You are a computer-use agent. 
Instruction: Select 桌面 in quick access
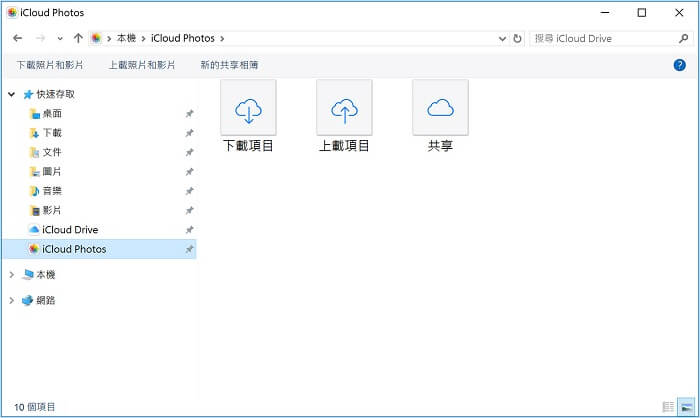pos(52,113)
